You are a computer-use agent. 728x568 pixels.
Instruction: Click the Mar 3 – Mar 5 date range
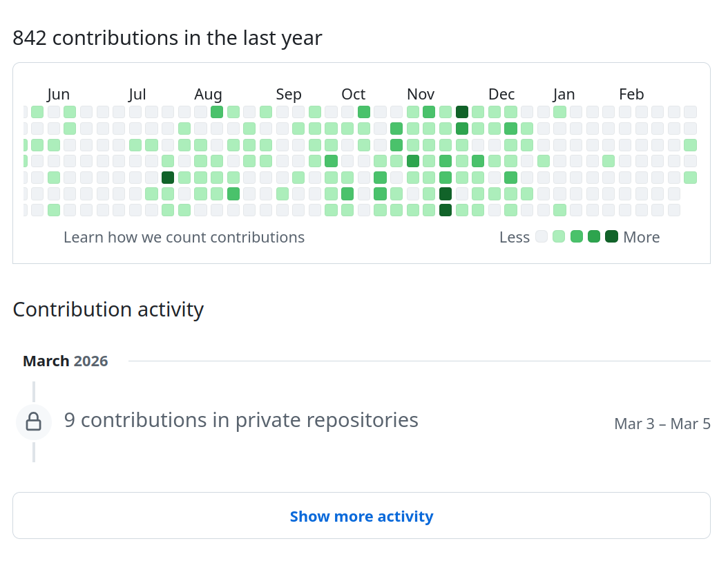[662, 424]
